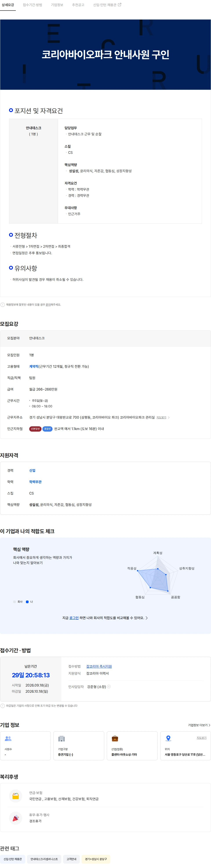The image size is (211, 868).
Task: Click the 휴무·휴가·행사 party icon
Action: (x=16, y=818)
